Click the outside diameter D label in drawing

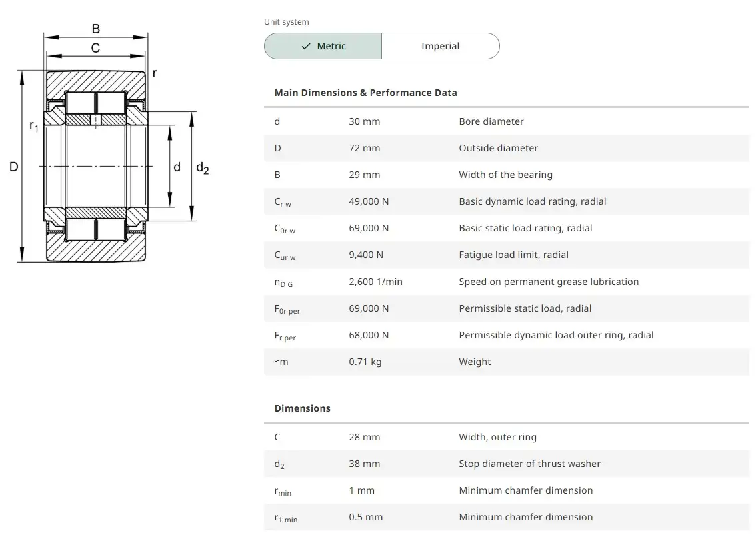[13, 167]
